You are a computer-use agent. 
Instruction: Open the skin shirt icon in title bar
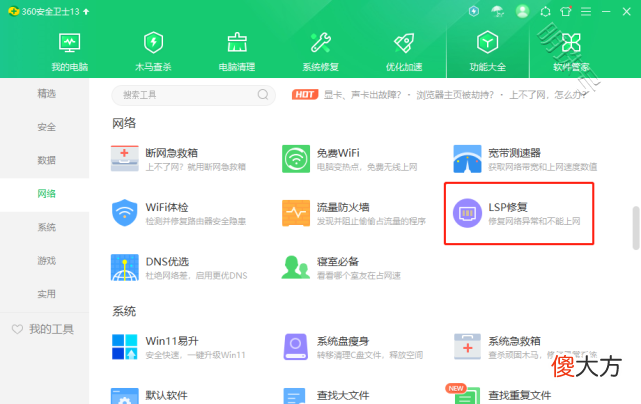tap(566, 11)
